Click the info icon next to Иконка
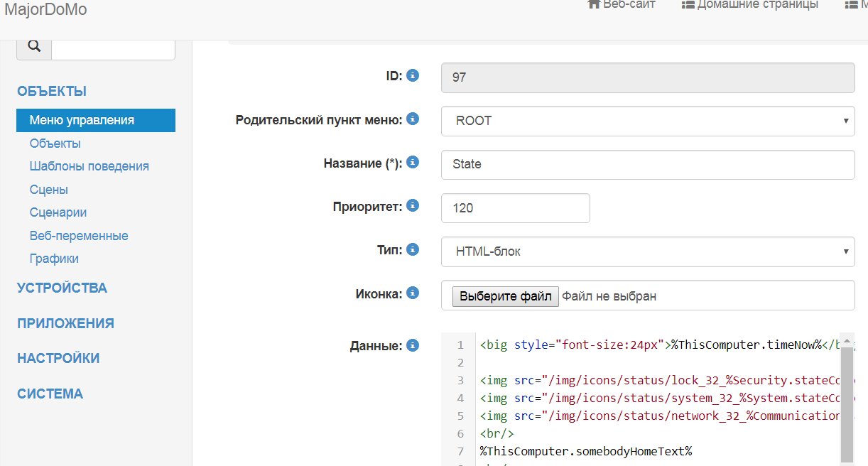Screen dimensions: 868x466 click(x=413, y=293)
